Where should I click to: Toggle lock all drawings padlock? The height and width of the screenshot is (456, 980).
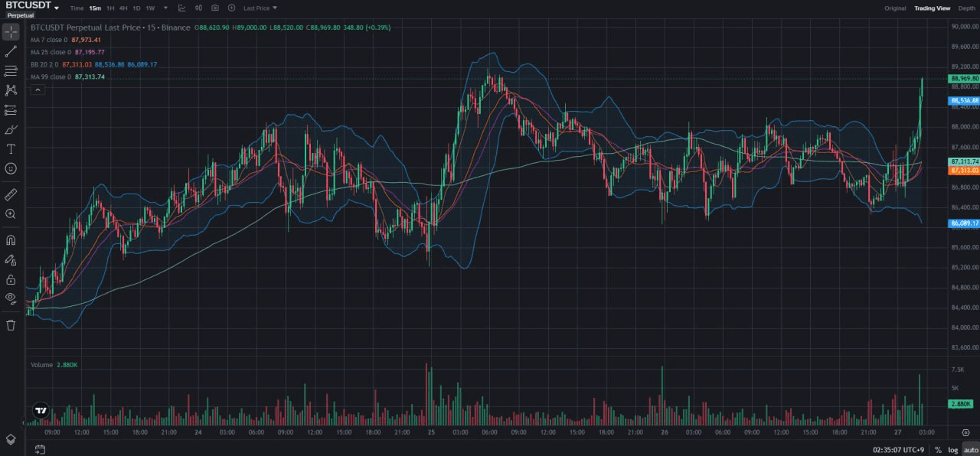pos(11,279)
